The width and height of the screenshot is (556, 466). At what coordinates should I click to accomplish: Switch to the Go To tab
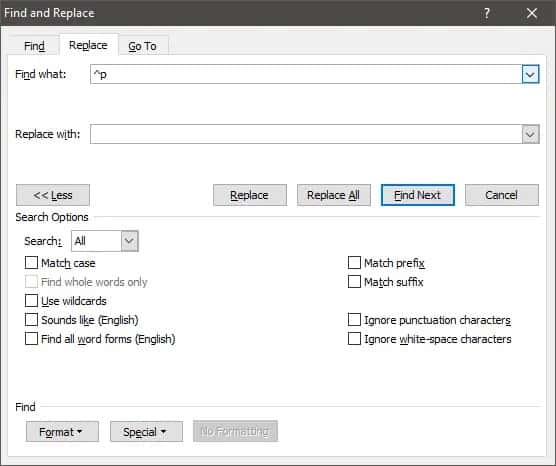(x=143, y=46)
